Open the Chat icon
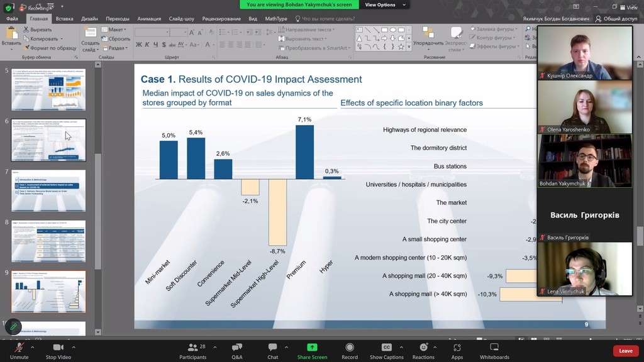Screen dimensions: 644x362 (272, 348)
